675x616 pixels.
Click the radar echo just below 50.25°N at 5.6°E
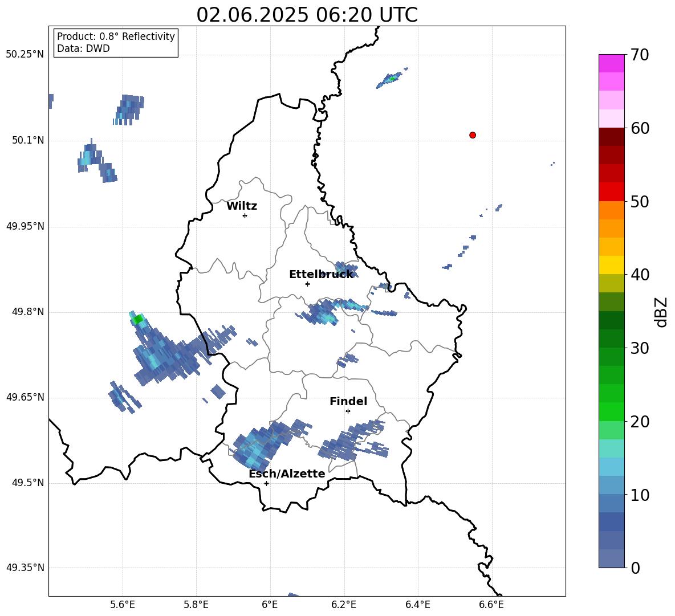[x=129, y=109]
